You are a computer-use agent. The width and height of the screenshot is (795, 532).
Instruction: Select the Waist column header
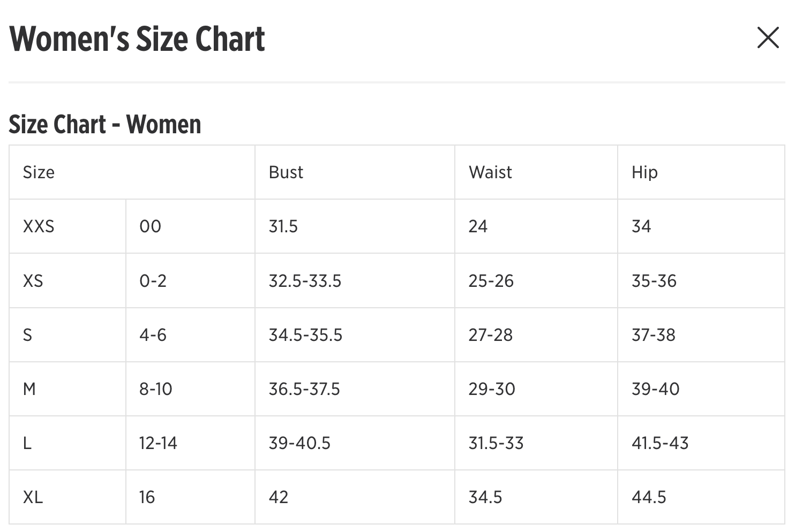pos(490,172)
